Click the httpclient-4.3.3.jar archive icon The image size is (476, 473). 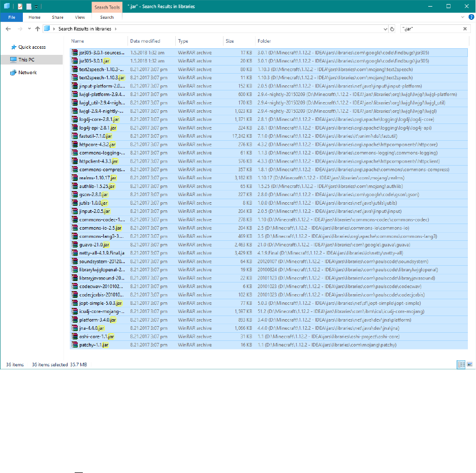coord(74,161)
